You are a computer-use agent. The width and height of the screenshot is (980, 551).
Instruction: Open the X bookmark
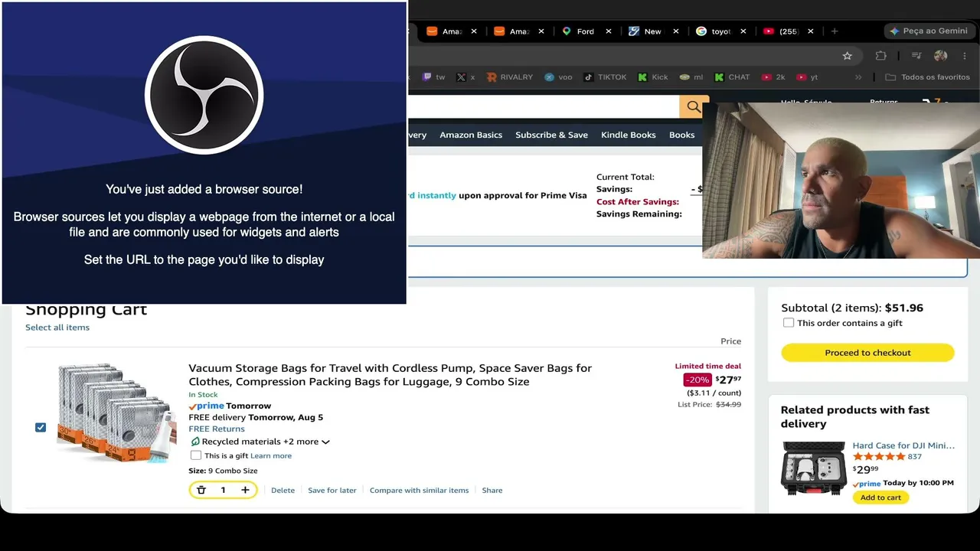pyautogui.click(x=465, y=77)
